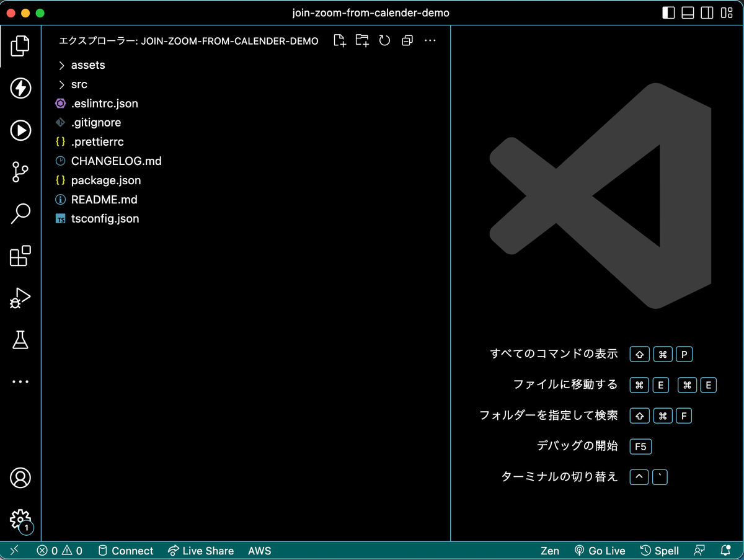Open the Accounts menu
Viewport: 744px width, 560px height.
pos(20,478)
